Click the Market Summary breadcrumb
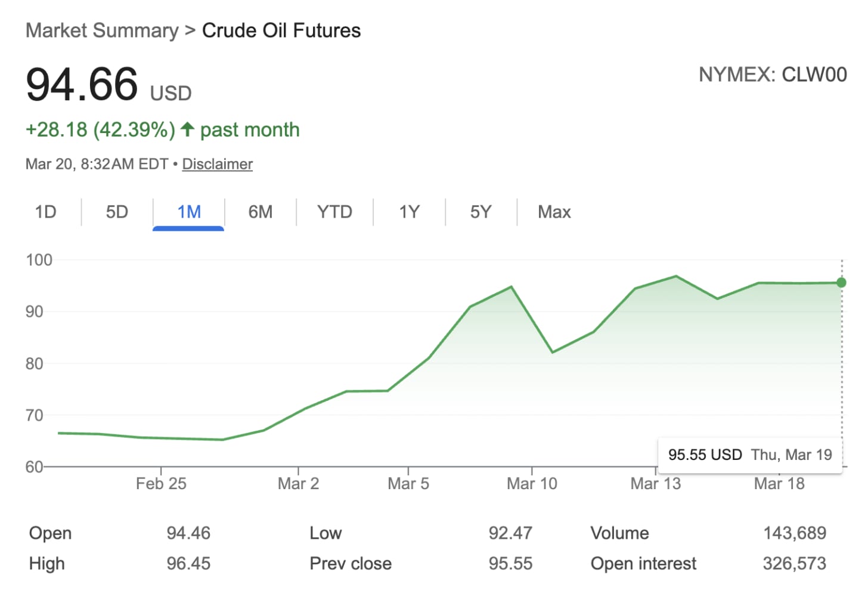868x593 pixels. (x=102, y=30)
